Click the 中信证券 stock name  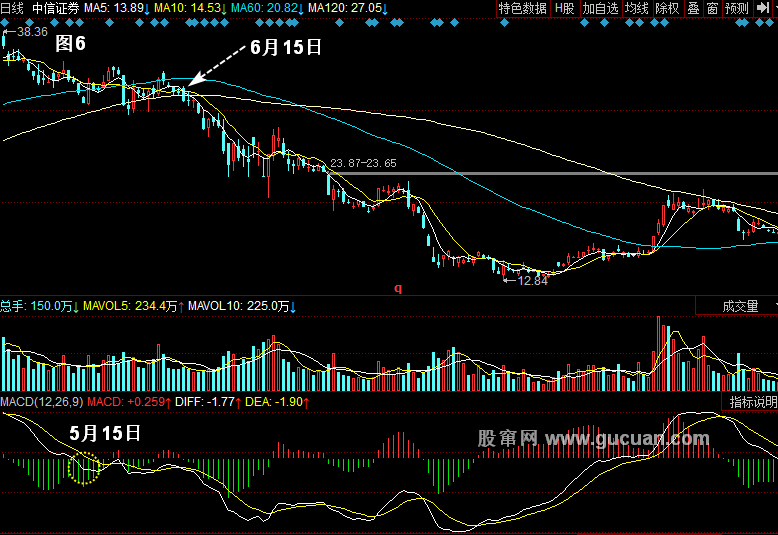coord(56,8)
